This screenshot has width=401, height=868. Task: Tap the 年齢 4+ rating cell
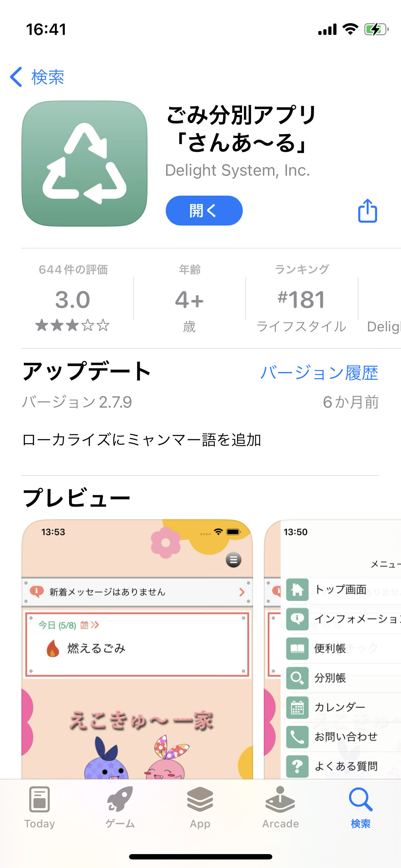(x=189, y=299)
